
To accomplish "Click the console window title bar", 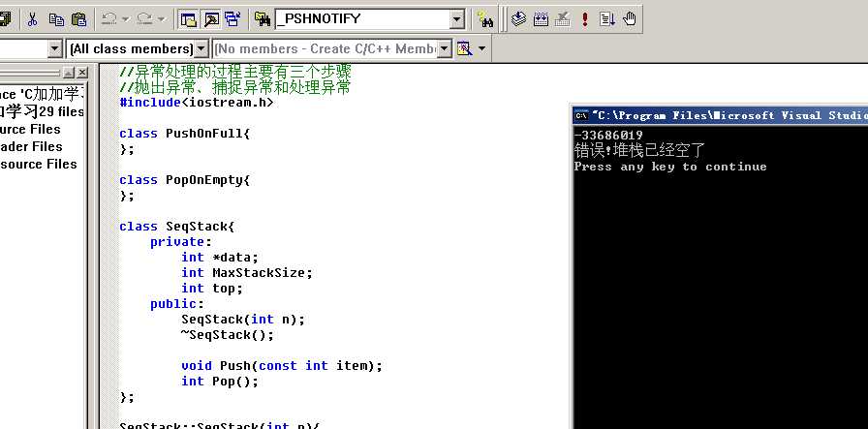I will (720, 115).
